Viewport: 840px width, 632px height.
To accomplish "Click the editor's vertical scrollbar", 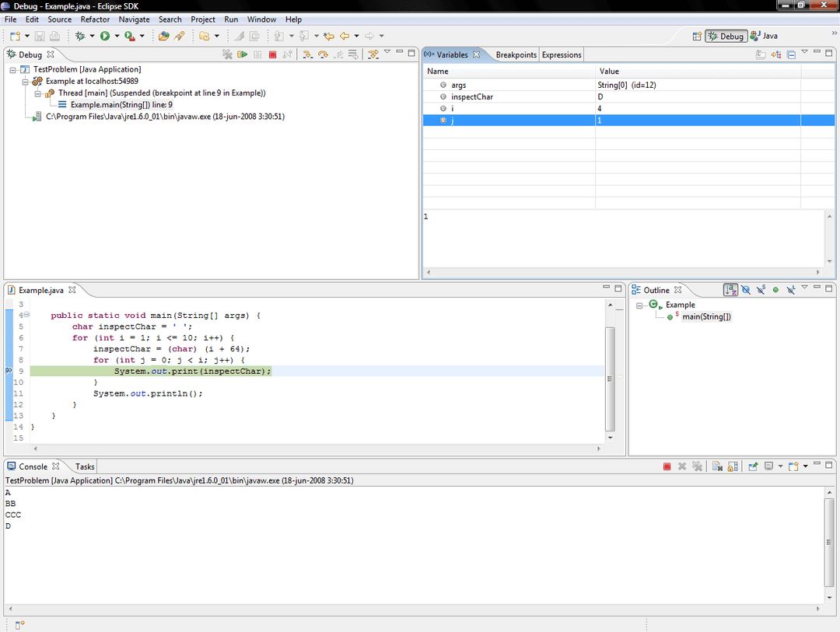I will [x=610, y=378].
